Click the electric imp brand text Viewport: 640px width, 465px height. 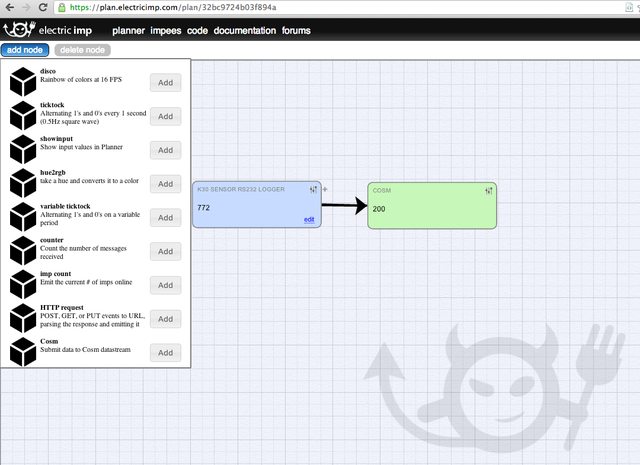65,30
